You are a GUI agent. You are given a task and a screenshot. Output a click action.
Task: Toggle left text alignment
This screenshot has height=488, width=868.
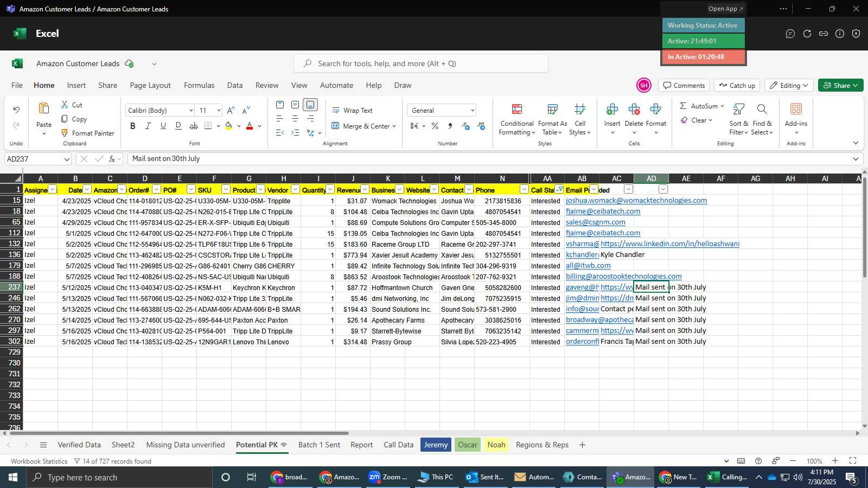280,119
